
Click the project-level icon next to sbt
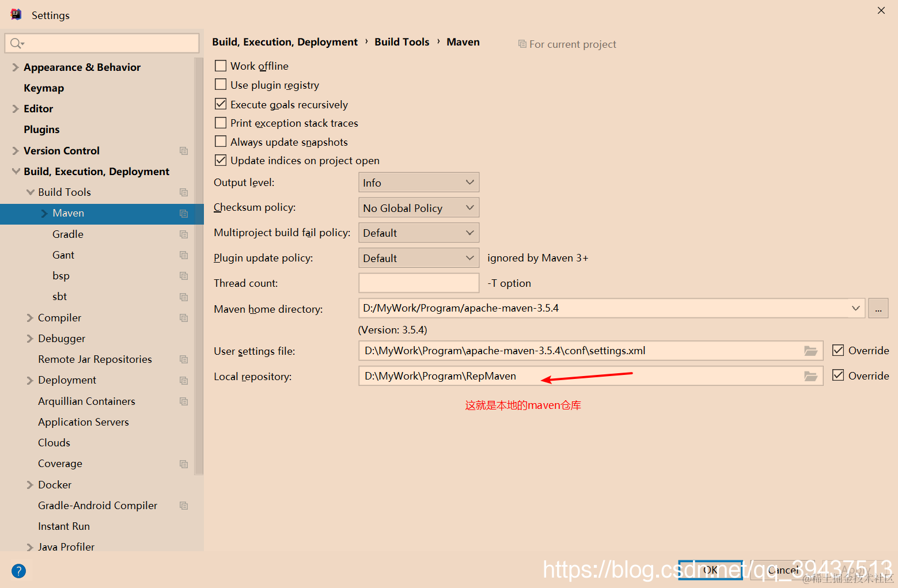coord(184,297)
